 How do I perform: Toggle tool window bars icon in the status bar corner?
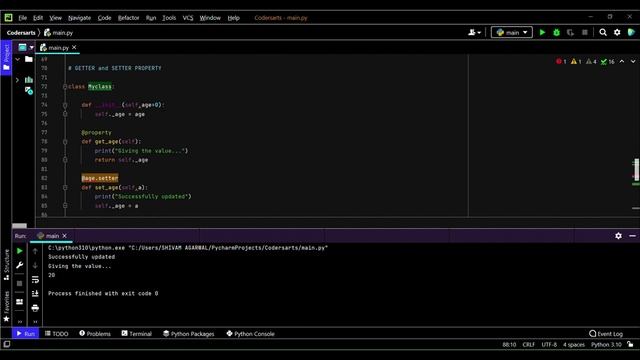[7, 344]
